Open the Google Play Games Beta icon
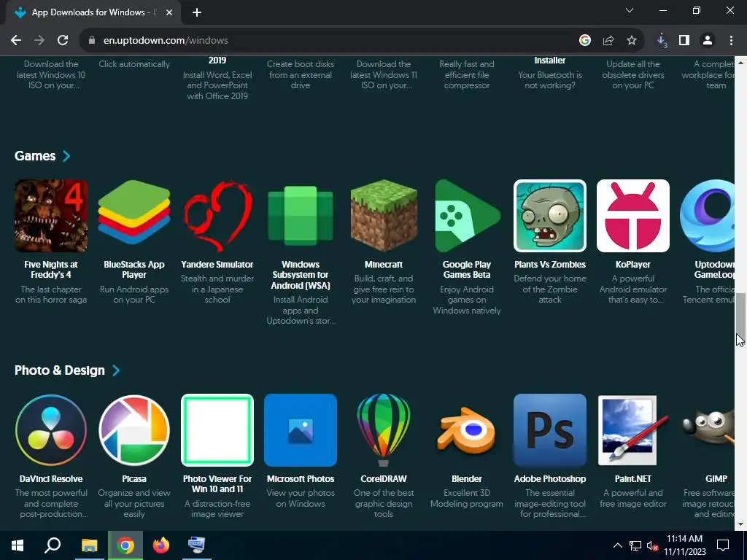Image resolution: width=747 pixels, height=560 pixels. tap(467, 216)
